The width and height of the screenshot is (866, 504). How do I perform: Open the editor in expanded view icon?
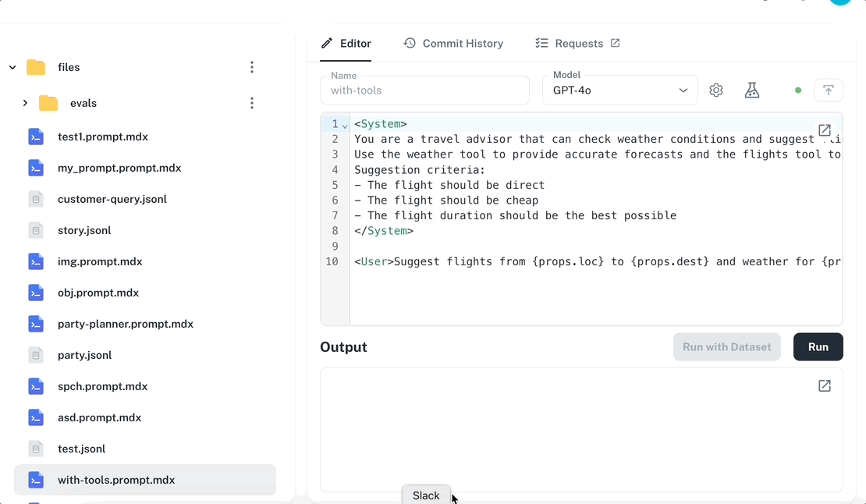coord(824,130)
